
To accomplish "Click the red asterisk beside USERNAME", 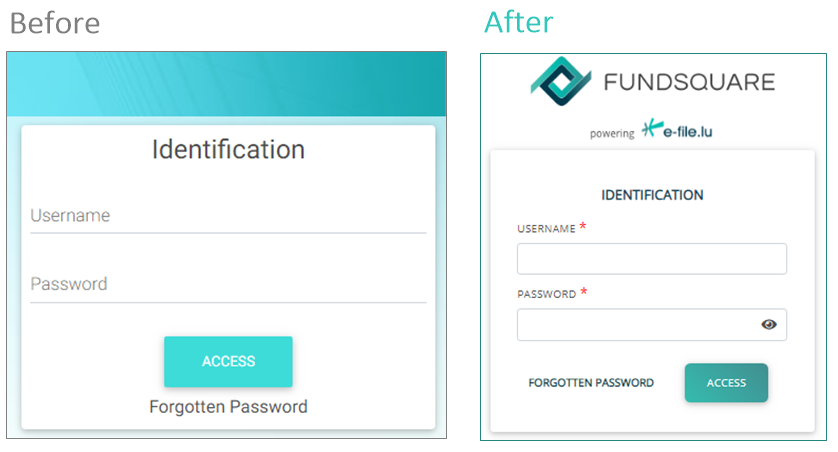I will pyautogui.click(x=583, y=228).
